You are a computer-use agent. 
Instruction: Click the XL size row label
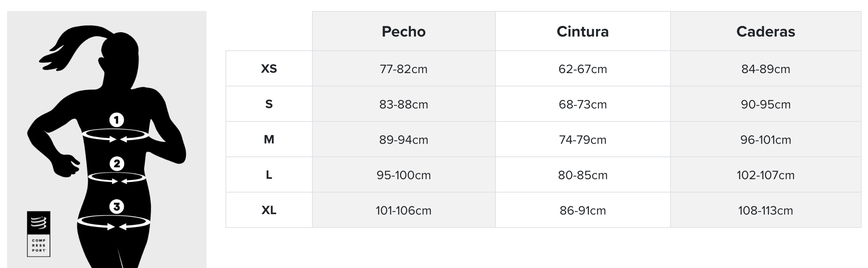click(x=269, y=210)
